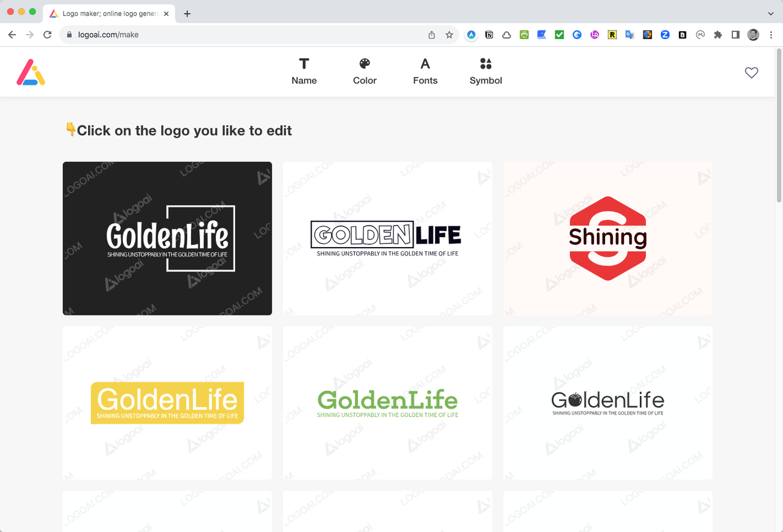783x532 pixels.
Task: Select the dark GoldenLife boxed logo
Action: (167, 238)
